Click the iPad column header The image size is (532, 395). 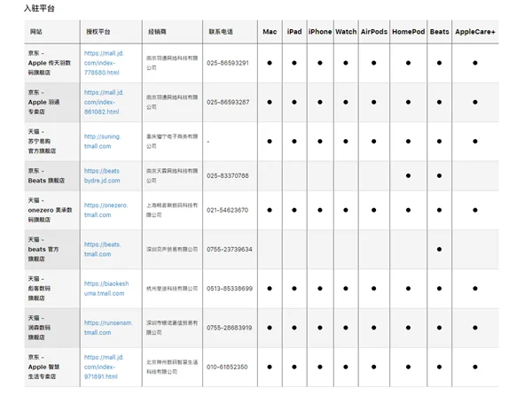[294, 32]
